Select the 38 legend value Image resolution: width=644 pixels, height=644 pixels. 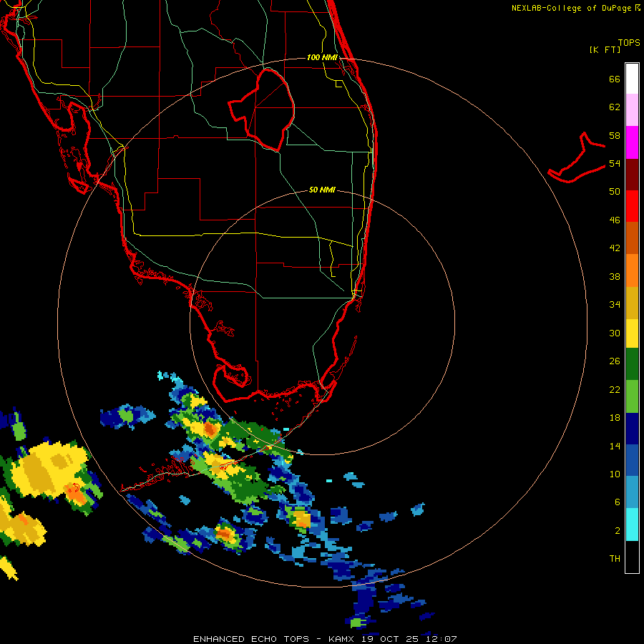coord(615,276)
